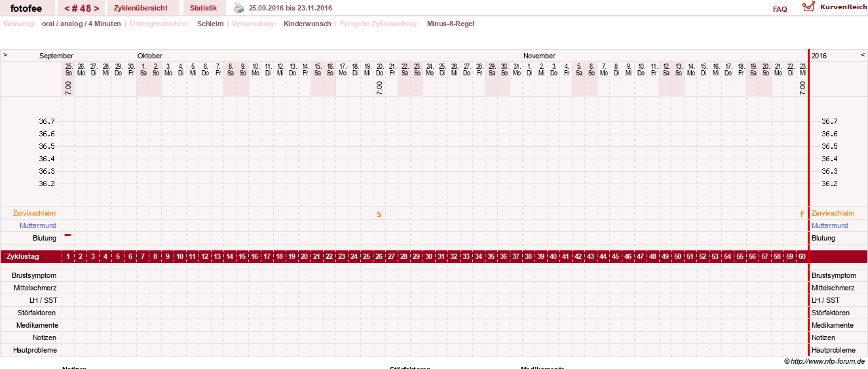
Task: Select the orange S mucus marker
Action: tap(379, 214)
